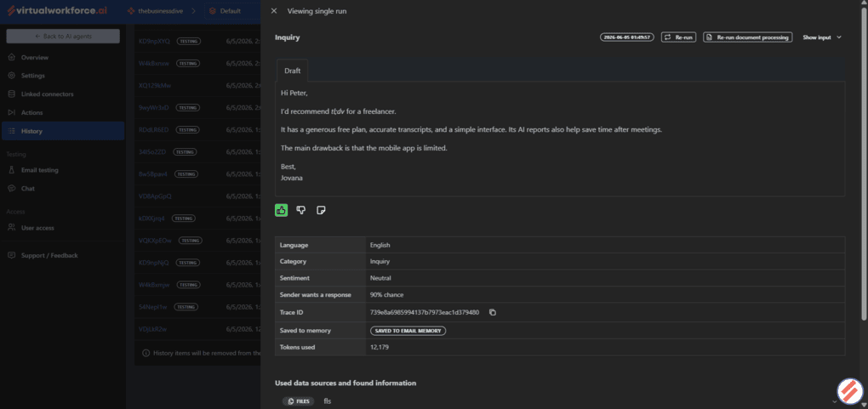Click the User access people icon
This screenshot has height=409, width=868.
tap(11, 228)
